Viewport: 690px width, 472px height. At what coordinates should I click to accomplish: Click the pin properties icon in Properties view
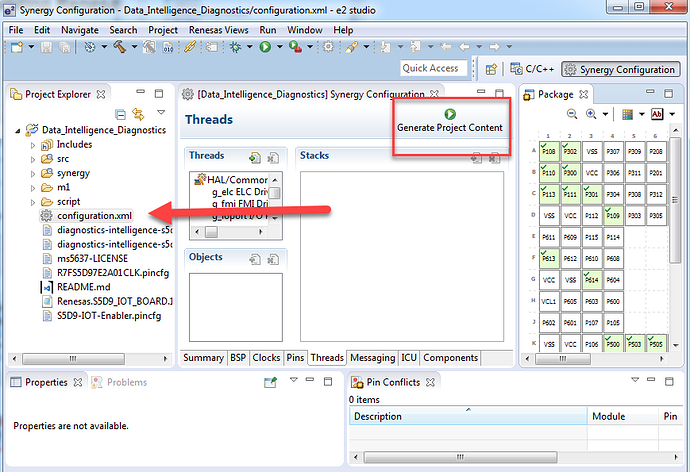click(270, 382)
